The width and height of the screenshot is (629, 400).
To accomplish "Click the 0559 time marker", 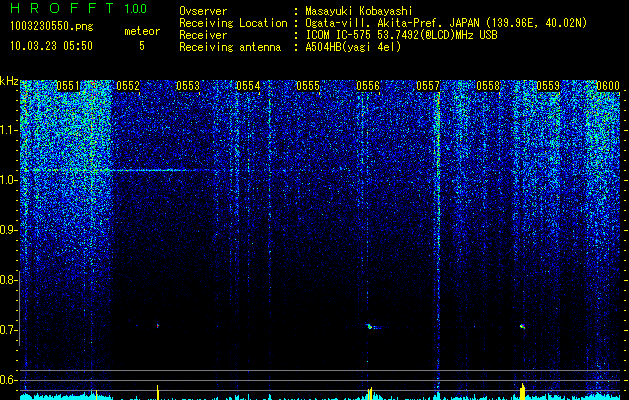I will [548, 86].
